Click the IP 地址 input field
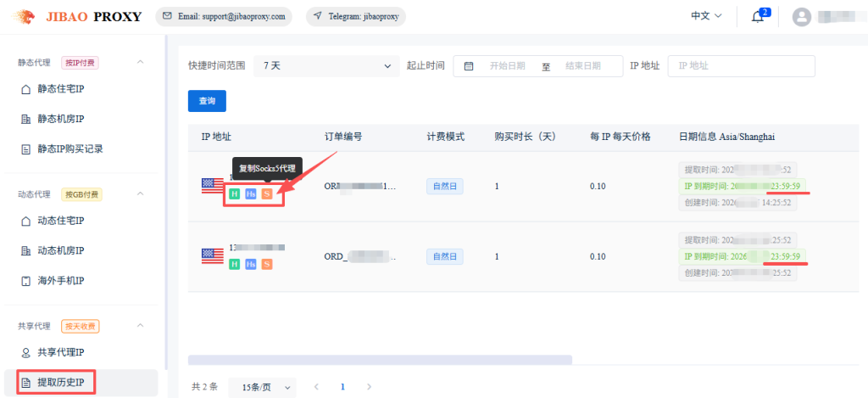Viewport: 868px width, 398px height. pos(741,66)
